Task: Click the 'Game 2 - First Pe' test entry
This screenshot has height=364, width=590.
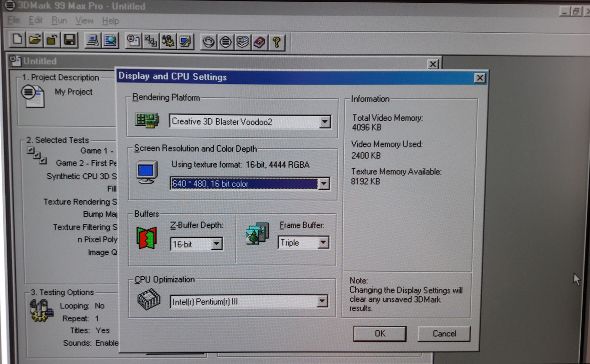Action: (x=87, y=163)
